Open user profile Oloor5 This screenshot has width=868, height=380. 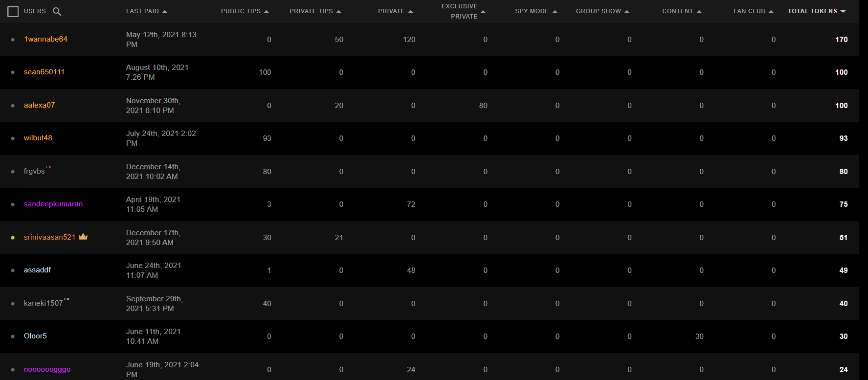click(35, 336)
